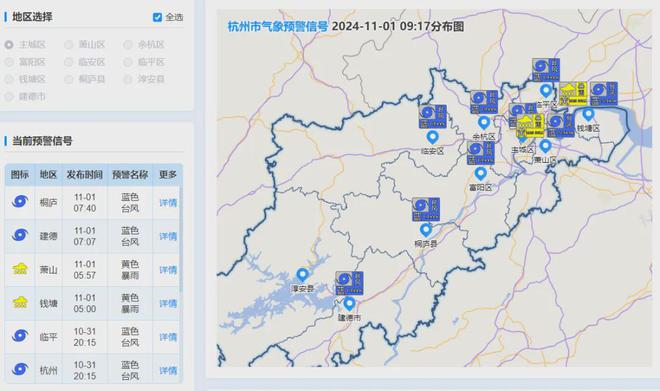
Task: Select the 临平区 radio option
Action: click(x=128, y=62)
